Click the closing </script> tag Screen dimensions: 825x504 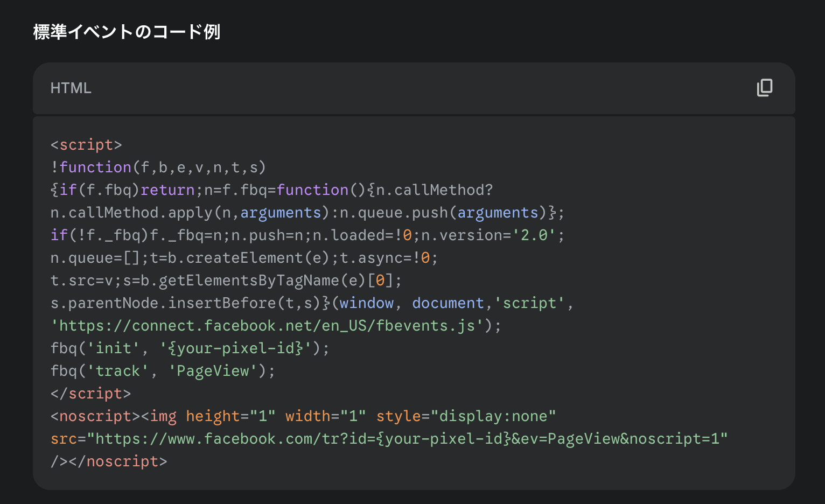click(x=90, y=394)
